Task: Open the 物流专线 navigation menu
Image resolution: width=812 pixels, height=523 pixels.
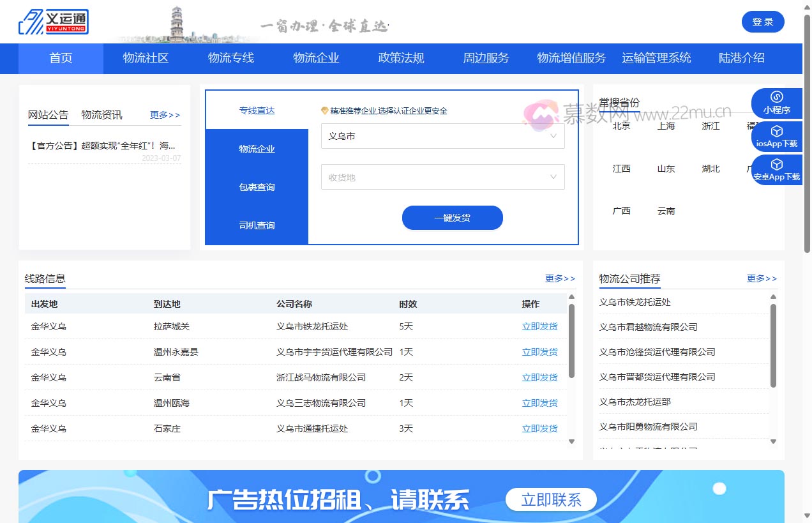Action: tap(230, 58)
